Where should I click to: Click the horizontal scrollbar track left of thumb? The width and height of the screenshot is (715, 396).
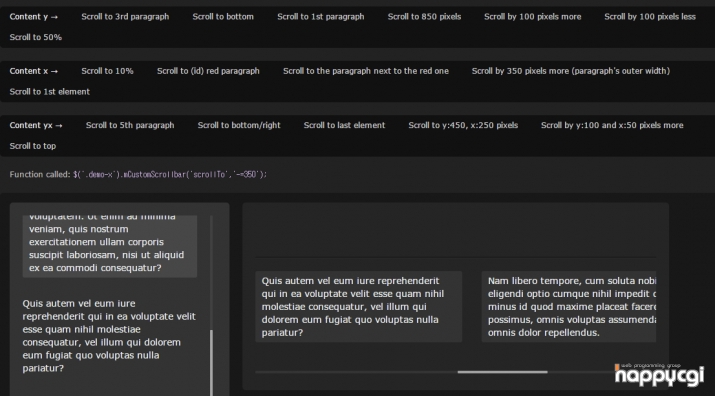click(x=356, y=372)
